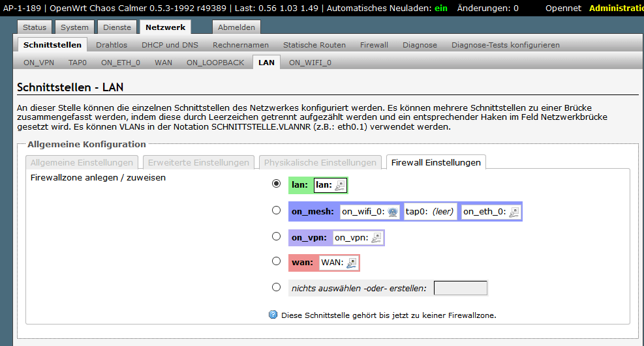Click the on_wifi_0 wireless interface icon
The height and width of the screenshot is (346, 644).
[x=392, y=212]
